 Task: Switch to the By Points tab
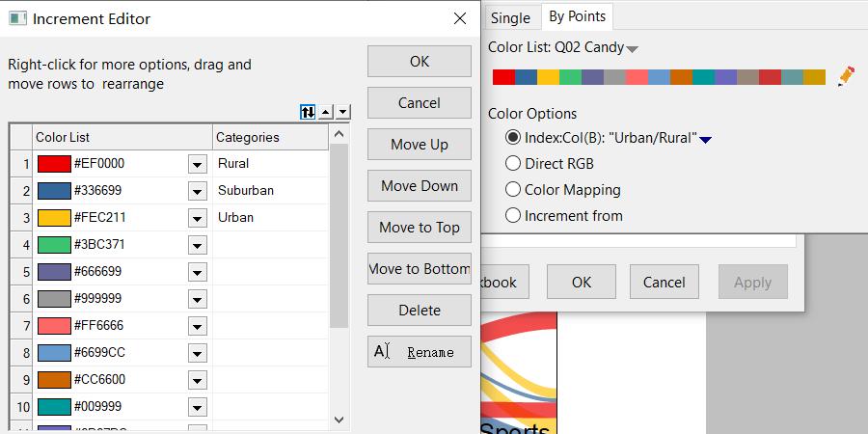[577, 16]
